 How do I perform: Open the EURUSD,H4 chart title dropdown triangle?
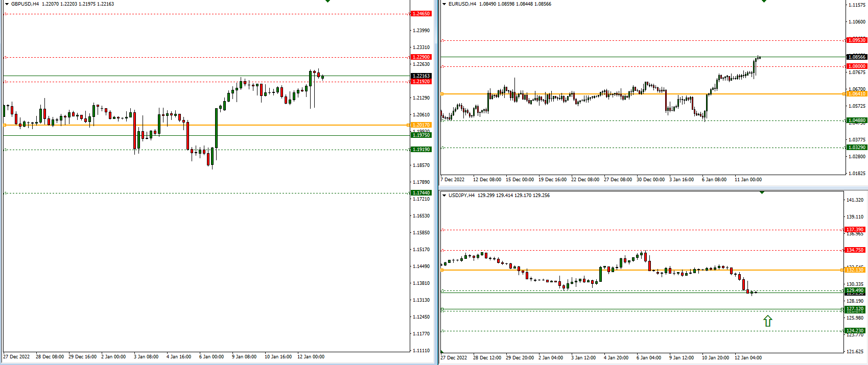pyautogui.click(x=444, y=4)
